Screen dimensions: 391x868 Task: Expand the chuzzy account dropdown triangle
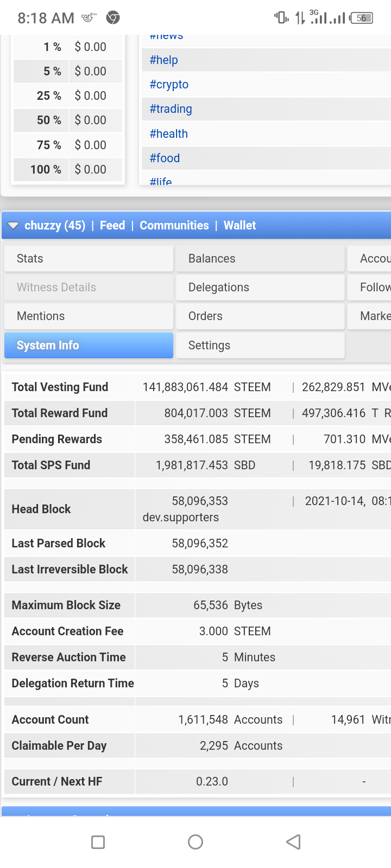pyautogui.click(x=13, y=226)
